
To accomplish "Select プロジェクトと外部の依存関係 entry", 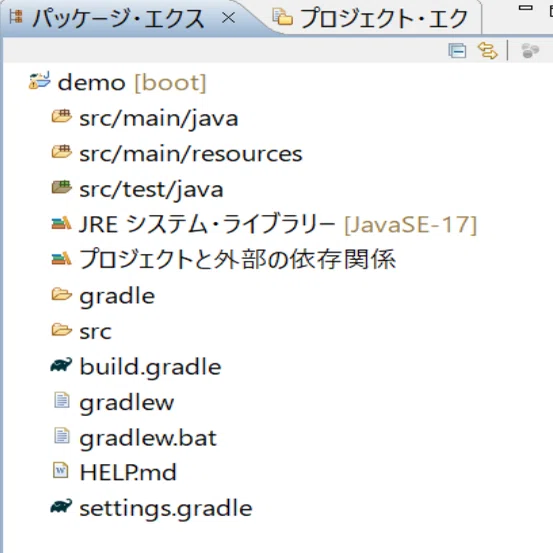I will click(x=237, y=259).
